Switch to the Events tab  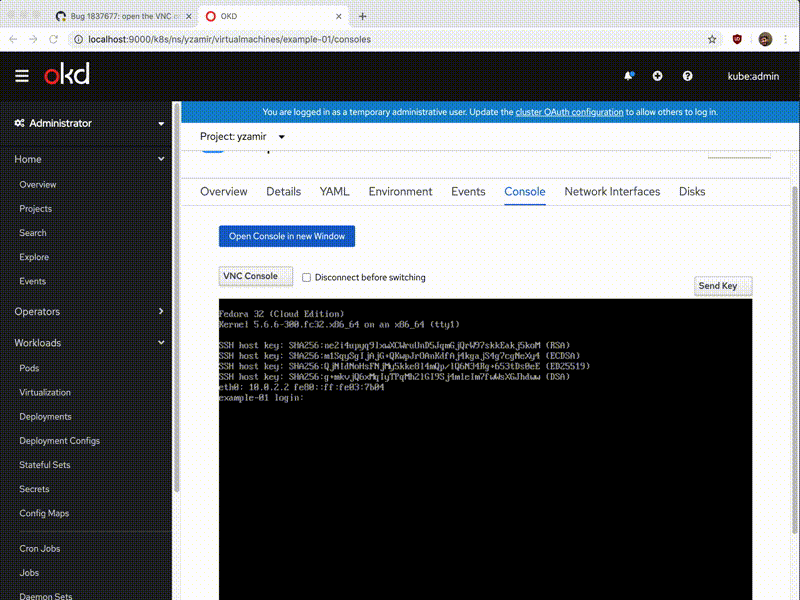[468, 192]
